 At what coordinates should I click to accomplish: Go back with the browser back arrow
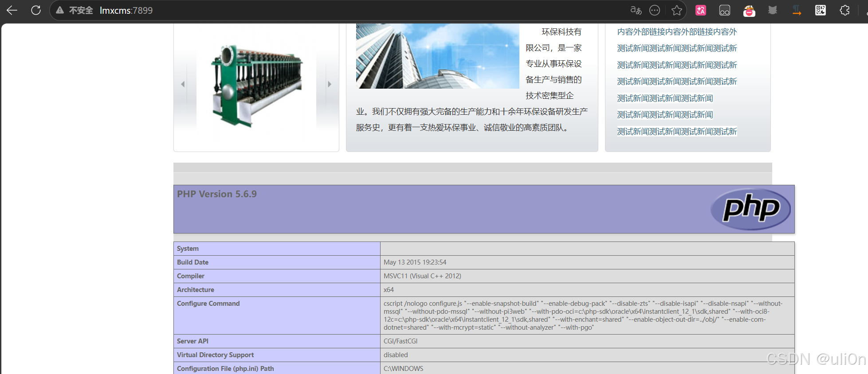(x=12, y=10)
